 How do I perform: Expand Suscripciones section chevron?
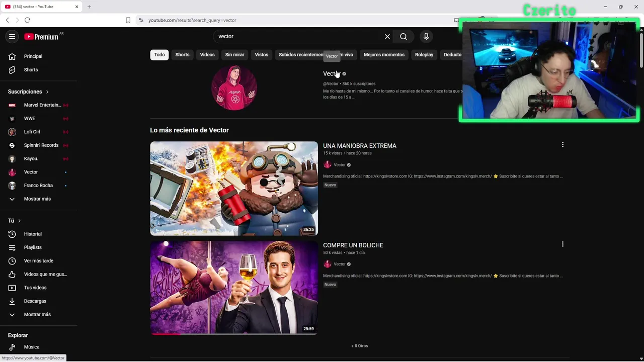pos(47,92)
